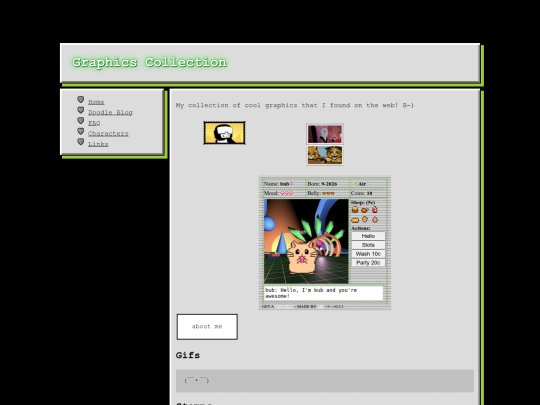Open the FAQ link
This screenshot has height=405, width=540.
[94, 123]
